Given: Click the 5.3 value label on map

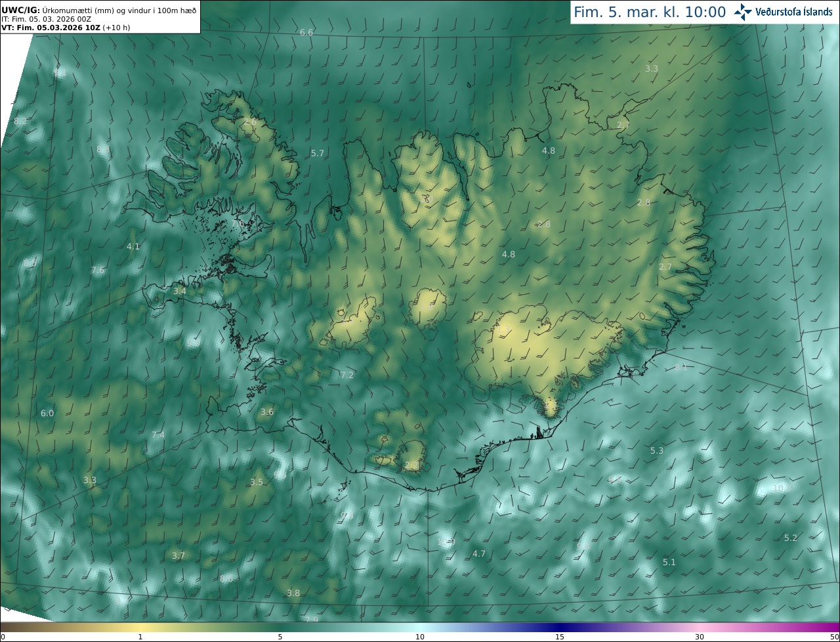Looking at the screenshot, I should point(657,450).
